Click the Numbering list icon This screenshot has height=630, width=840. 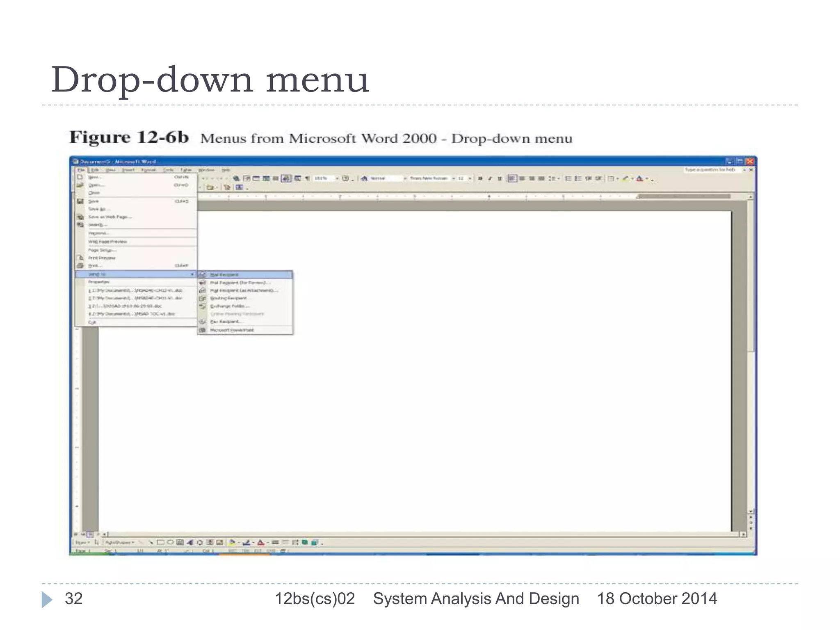point(568,178)
